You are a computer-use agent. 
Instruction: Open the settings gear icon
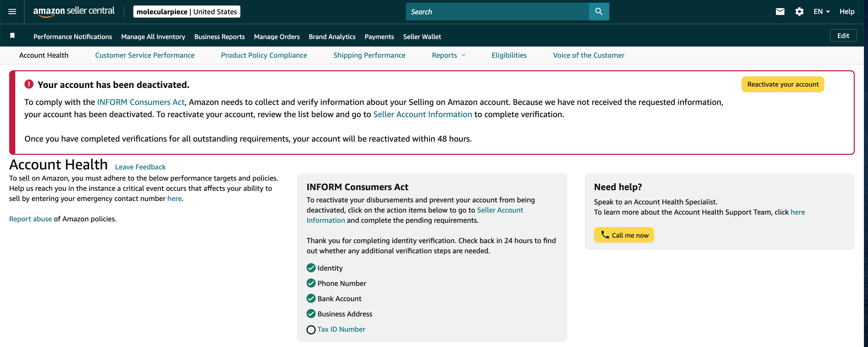pos(799,12)
